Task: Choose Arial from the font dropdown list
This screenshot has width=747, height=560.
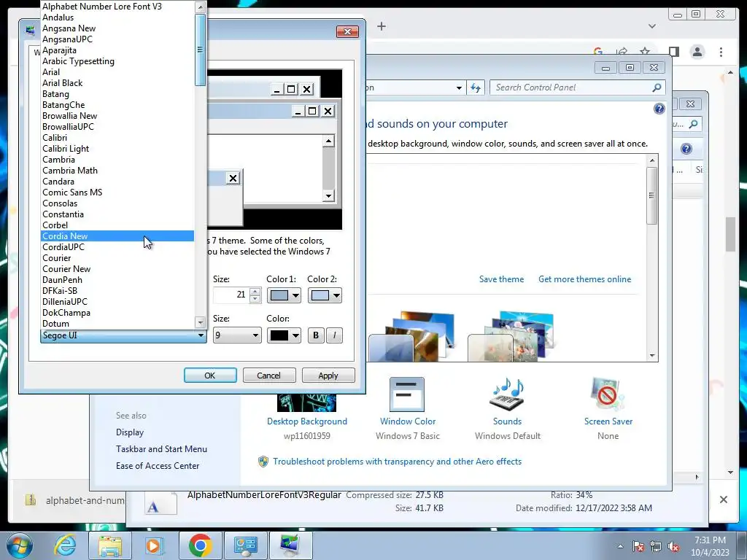Action: [x=117, y=72]
